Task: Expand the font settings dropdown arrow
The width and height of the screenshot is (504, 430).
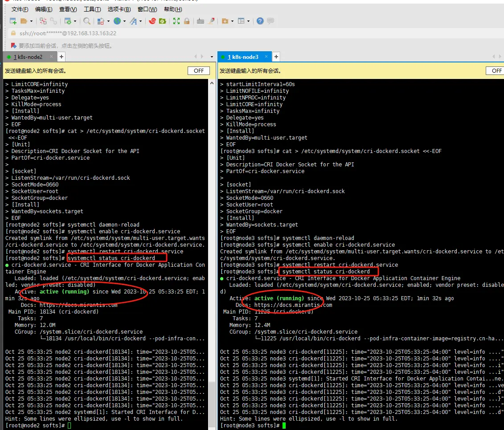Action: tap(139, 21)
